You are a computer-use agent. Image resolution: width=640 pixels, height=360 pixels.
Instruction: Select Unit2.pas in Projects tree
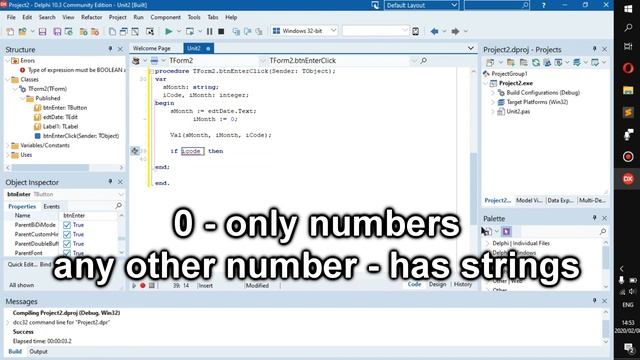pos(518,111)
